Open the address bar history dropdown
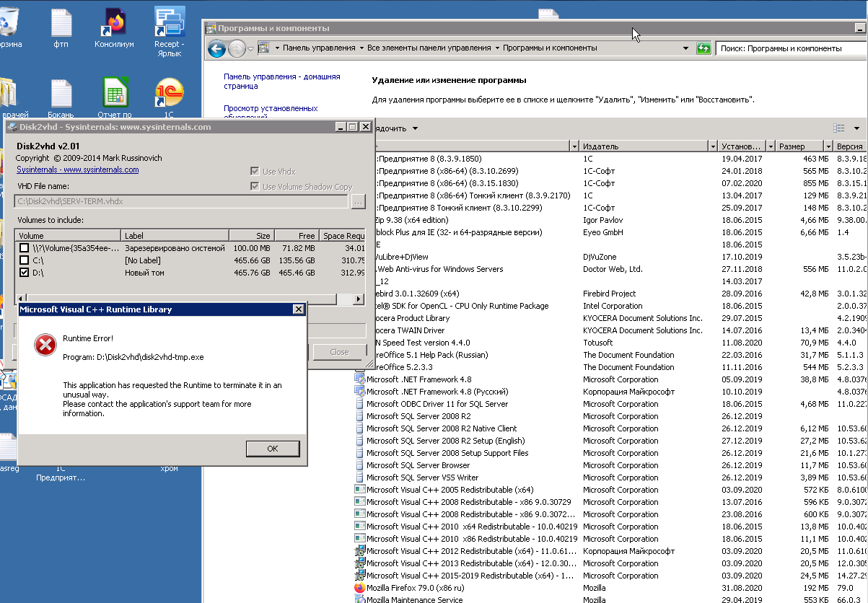The height and width of the screenshot is (603, 868). pyautogui.click(x=686, y=48)
